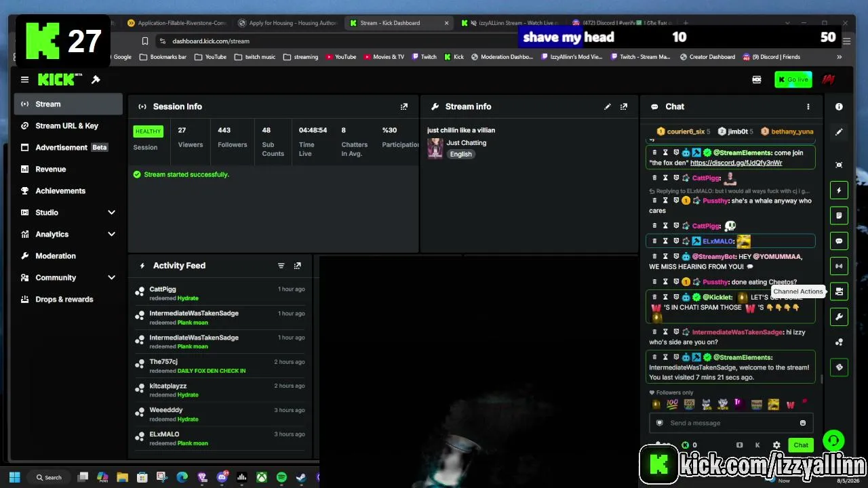Open chat settings gear icon
This screenshot has width=868, height=488.
click(776, 445)
